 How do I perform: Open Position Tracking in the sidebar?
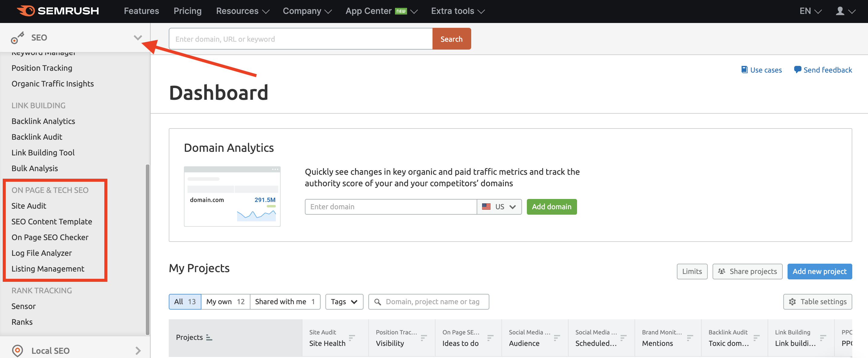pos(42,68)
